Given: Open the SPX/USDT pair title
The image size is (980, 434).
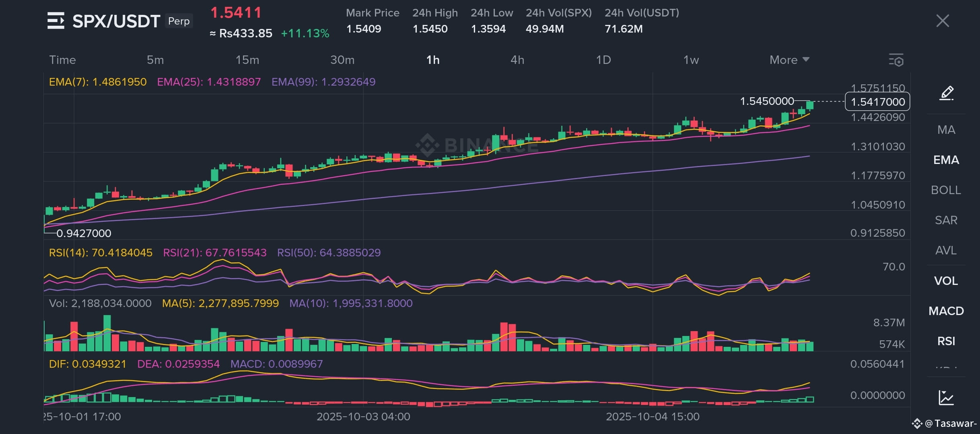Looking at the screenshot, I should 116,21.
